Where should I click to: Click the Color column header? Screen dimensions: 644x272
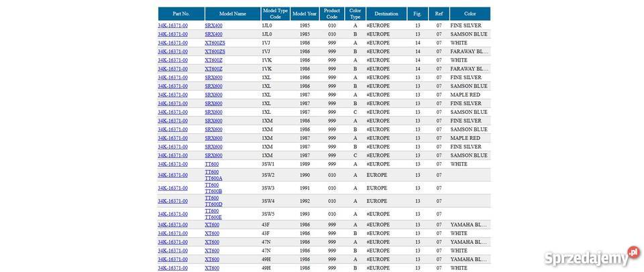(x=470, y=13)
